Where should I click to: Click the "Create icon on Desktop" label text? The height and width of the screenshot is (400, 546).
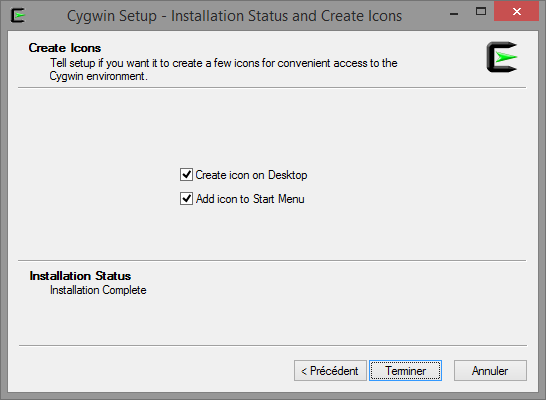251,175
